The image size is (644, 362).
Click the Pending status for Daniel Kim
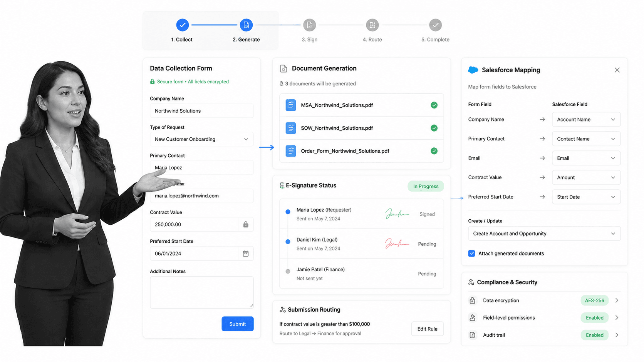427,244
